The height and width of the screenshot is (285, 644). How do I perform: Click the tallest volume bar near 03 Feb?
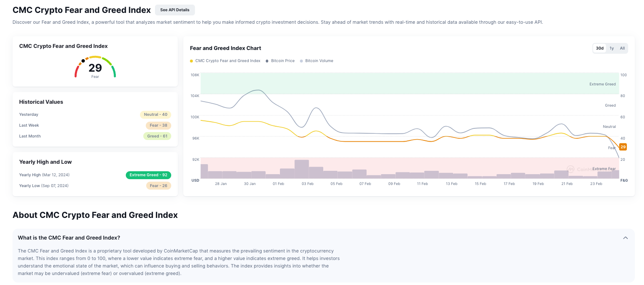pos(302,169)
